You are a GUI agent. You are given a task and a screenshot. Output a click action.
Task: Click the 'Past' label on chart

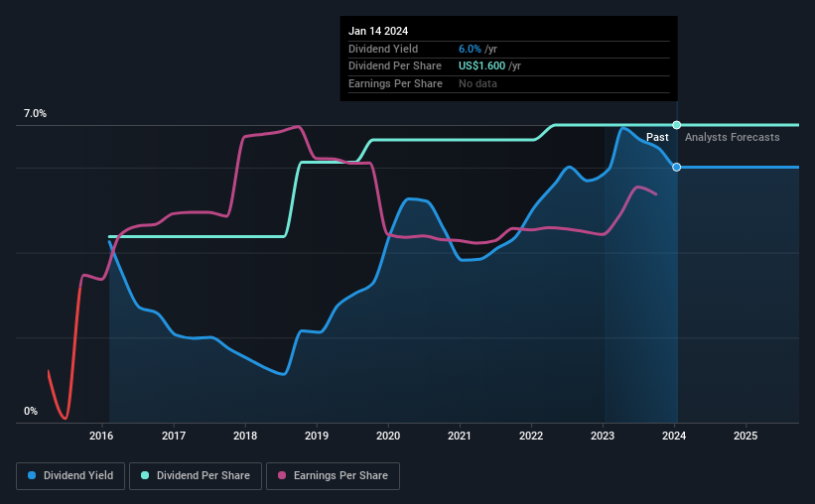tap(657, 137)
